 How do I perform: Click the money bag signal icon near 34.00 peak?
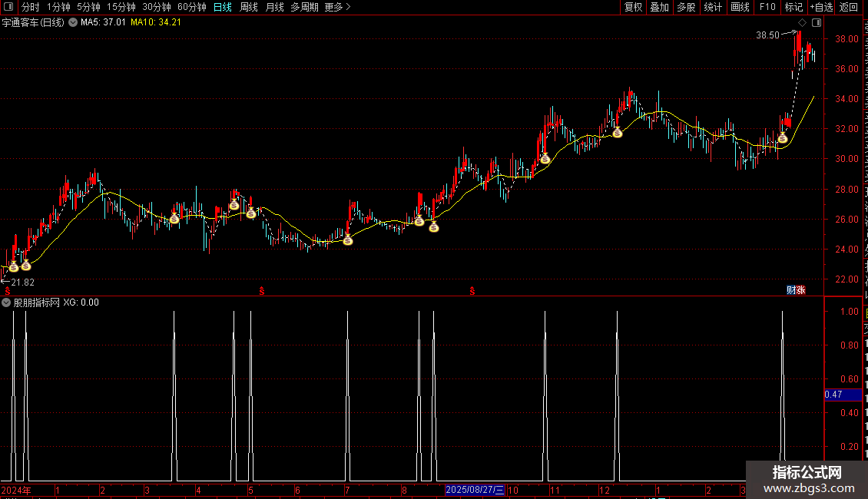618,132
